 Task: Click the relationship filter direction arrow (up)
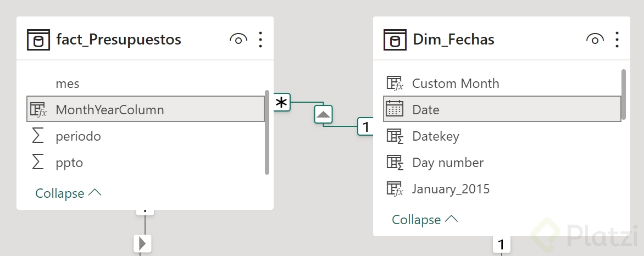pyautogui.click(x=324, y=114)
